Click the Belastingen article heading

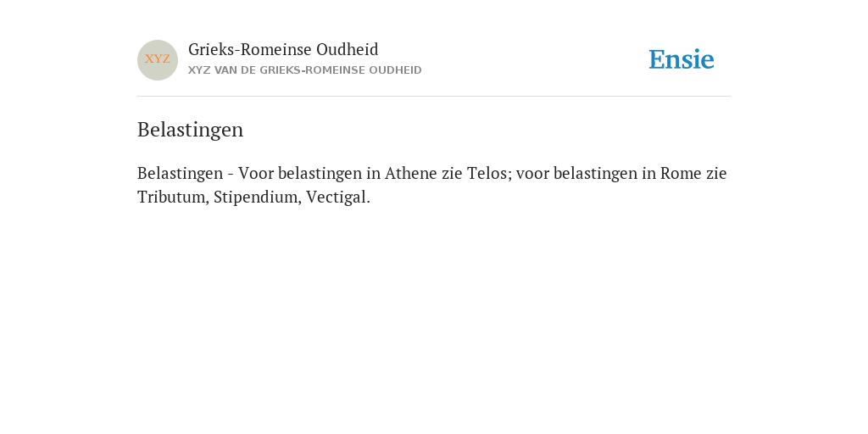point(191,130)
